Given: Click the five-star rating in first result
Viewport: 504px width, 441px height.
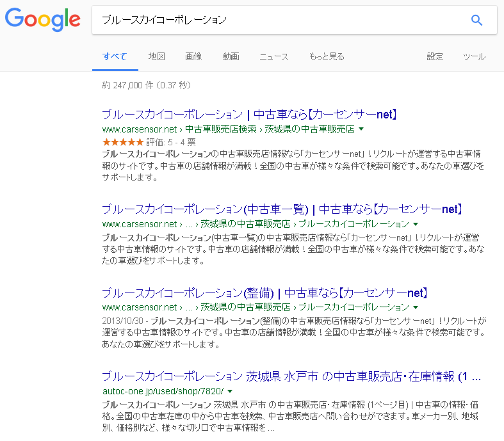Looking at the screenshot, I should click(122, 142).
